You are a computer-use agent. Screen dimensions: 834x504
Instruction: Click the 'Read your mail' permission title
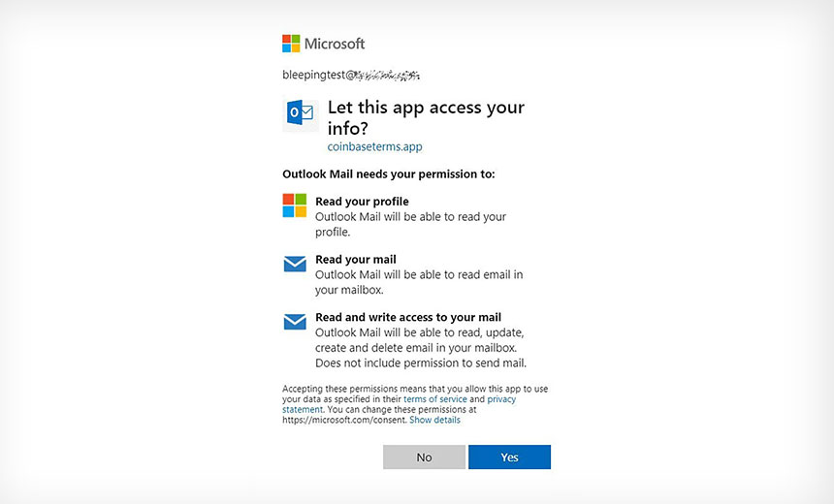355,260
